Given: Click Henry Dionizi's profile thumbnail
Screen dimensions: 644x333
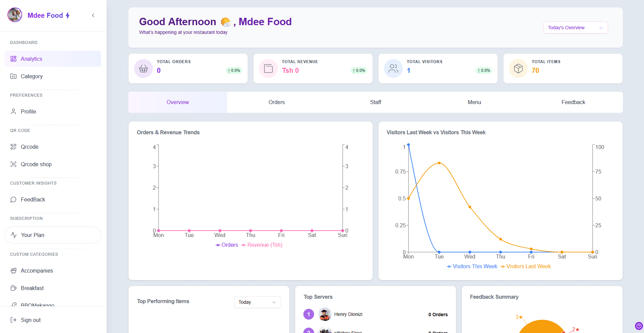Looking at the screenshot, I should [x=325, y=314].
